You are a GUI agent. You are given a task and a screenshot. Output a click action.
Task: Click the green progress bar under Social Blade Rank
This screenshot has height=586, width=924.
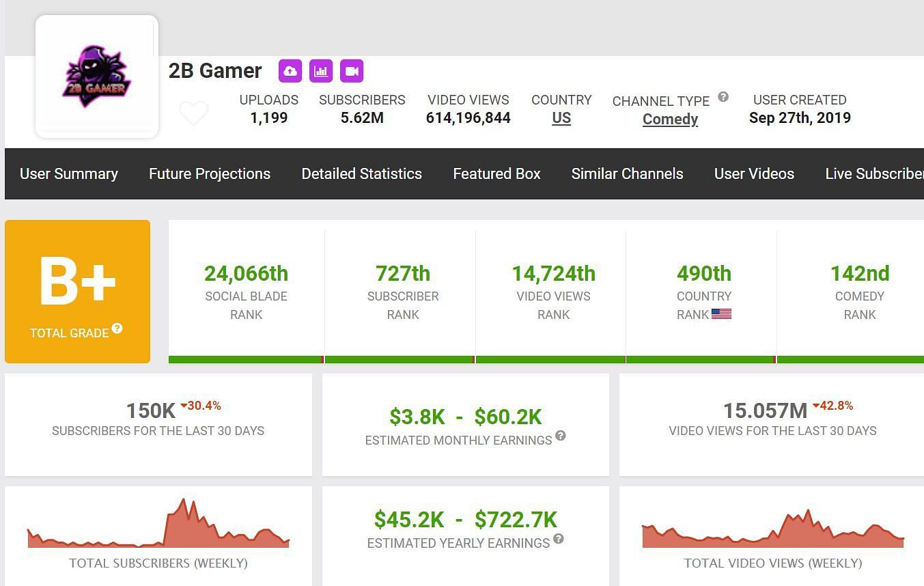(x=246, y=359)
